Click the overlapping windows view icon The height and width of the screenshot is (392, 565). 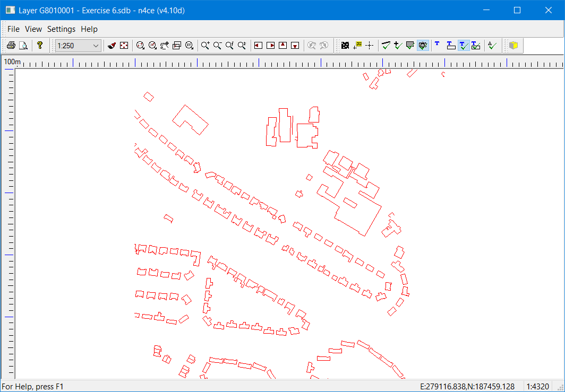click(x=176, y=46)
